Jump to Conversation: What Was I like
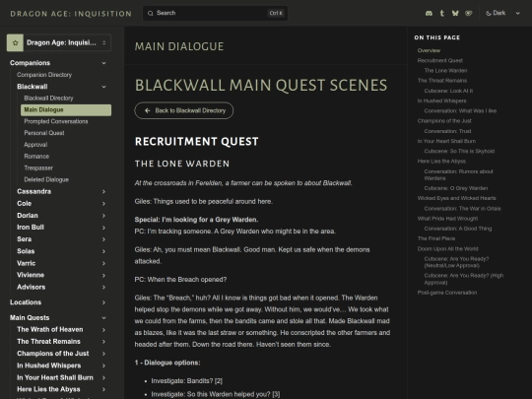 tap(460, 111)
